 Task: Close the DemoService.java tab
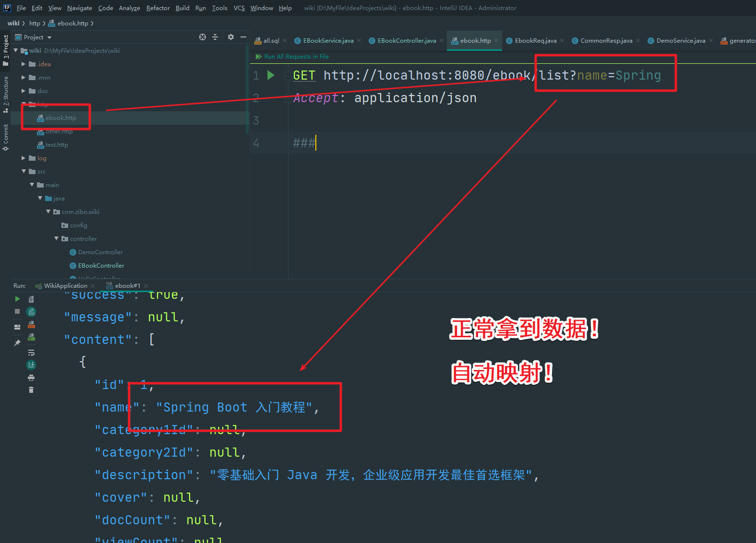(711, 40)
